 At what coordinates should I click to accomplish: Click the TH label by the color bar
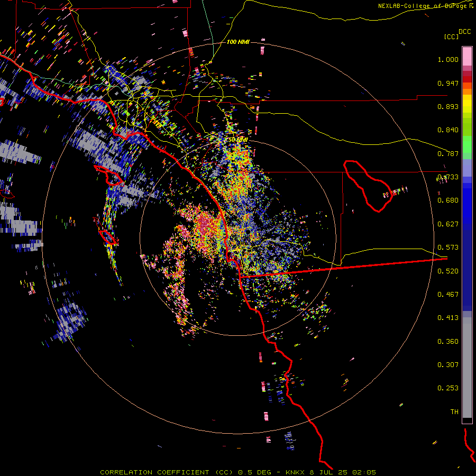454,412
